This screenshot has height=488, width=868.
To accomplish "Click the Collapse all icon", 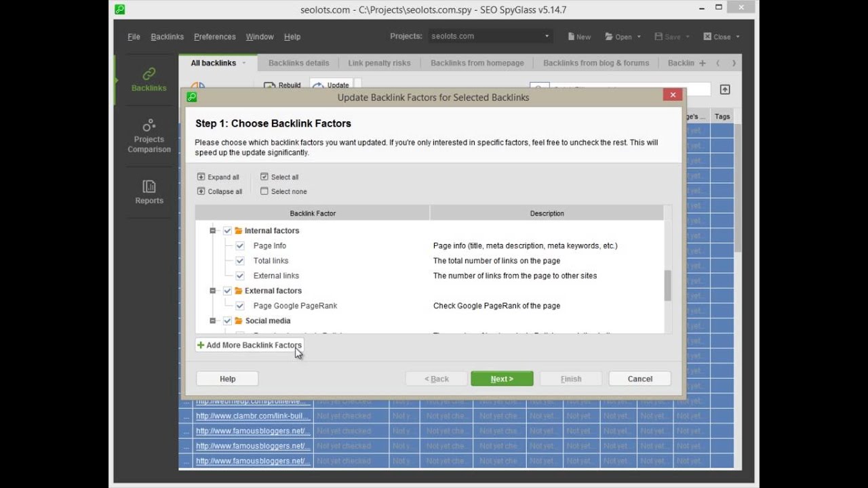I will pos(201,191).
